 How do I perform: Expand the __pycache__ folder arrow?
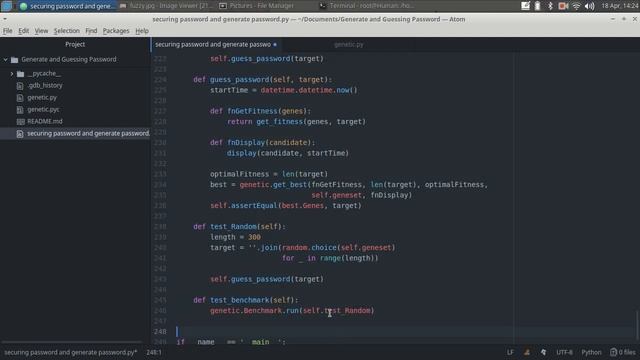(x=12, y=74)
